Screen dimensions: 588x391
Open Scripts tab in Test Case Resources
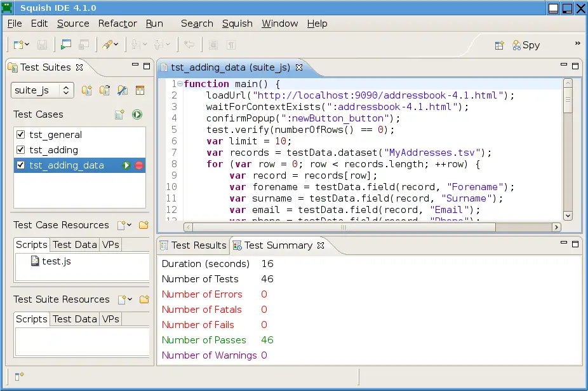coord(32,245)
